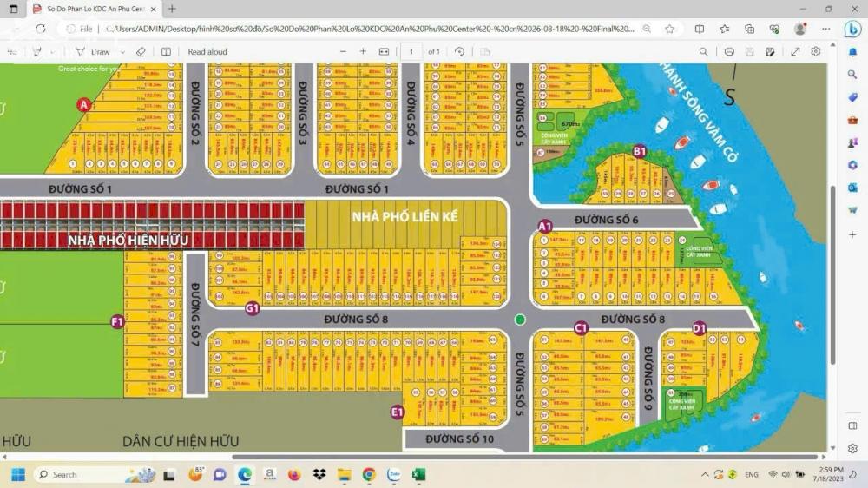Click the Fit to width icon

tap(384, 52)
